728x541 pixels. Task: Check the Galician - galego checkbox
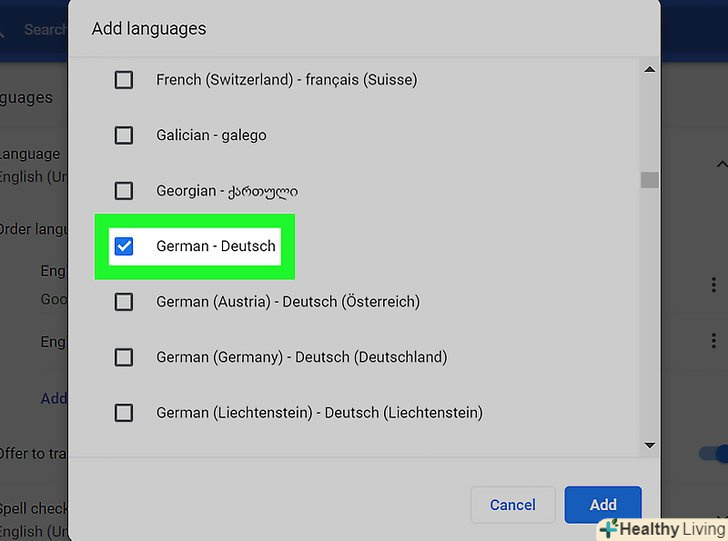click(124, 135)
